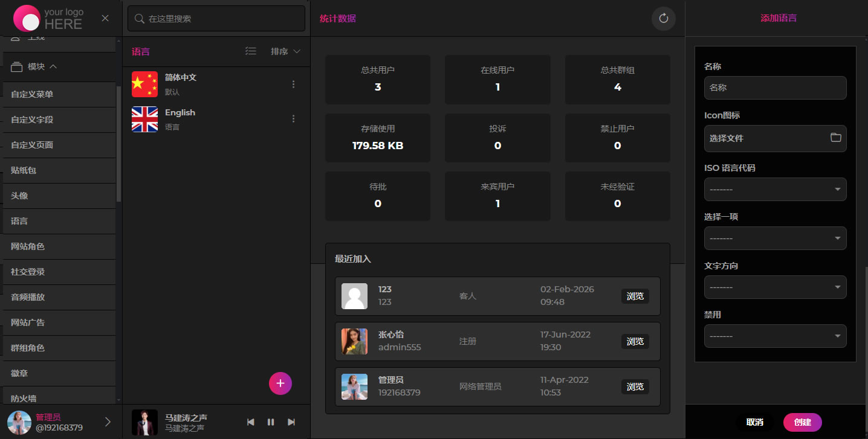Image resolution: width=868 pixels, height=439 pixels.
Task: Click the refresh statistics icon
Action: coord(663,19)
